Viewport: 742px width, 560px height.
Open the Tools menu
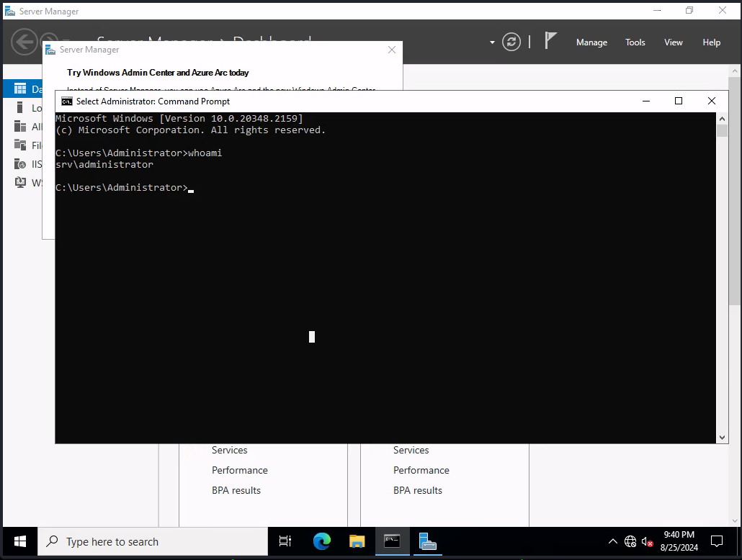pos(635,42)
